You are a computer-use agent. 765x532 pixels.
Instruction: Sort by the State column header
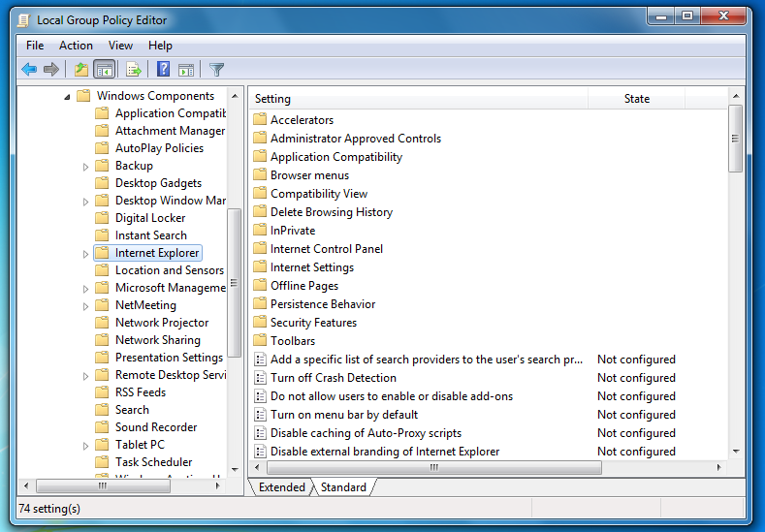(637, 99)
